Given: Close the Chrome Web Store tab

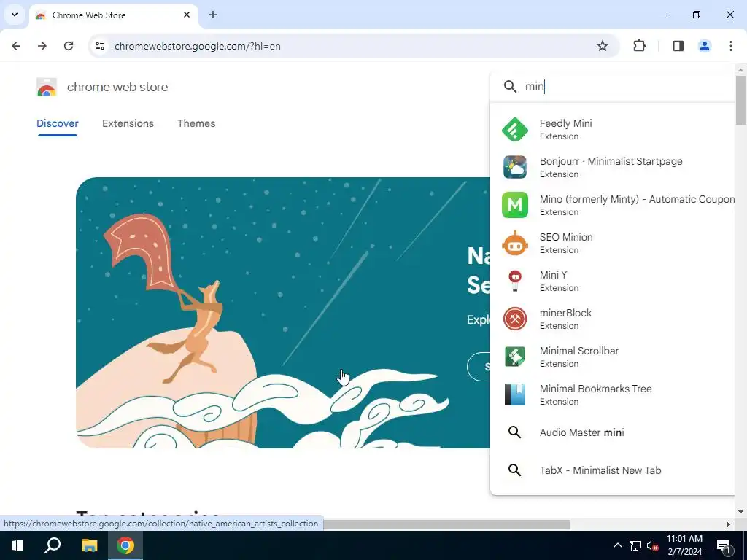Looking at the screenshot, I should coord(187,15).
